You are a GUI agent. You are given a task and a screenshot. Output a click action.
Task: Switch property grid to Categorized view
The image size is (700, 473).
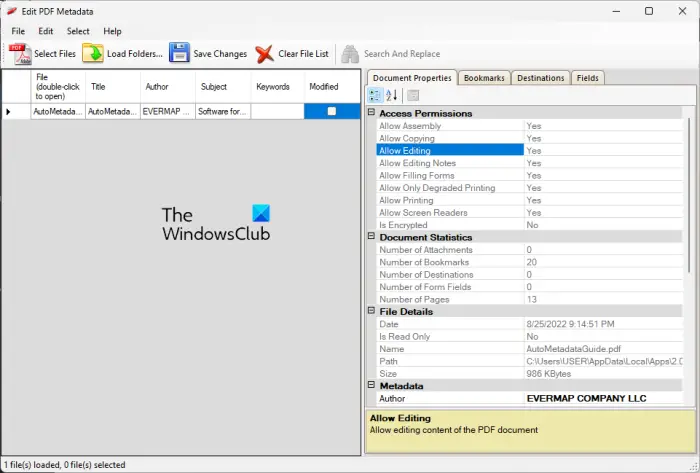coord(375,95)
